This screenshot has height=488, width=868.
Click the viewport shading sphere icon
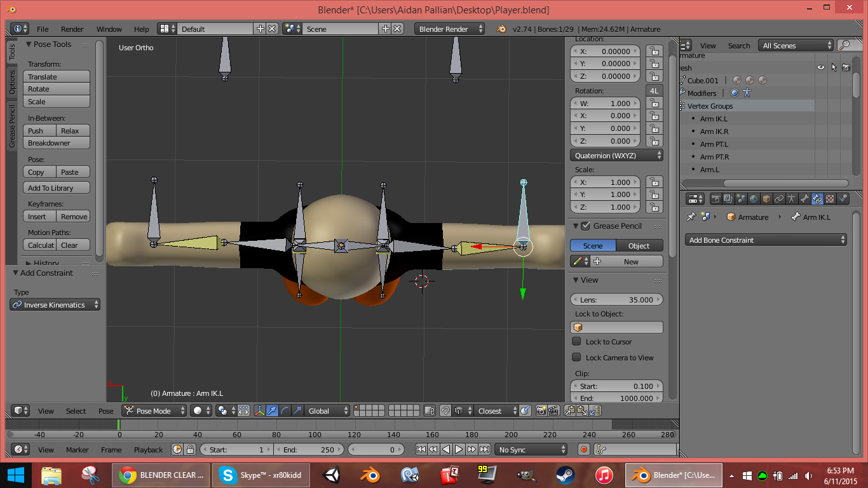pyautogui.click(x=201, y=410)
